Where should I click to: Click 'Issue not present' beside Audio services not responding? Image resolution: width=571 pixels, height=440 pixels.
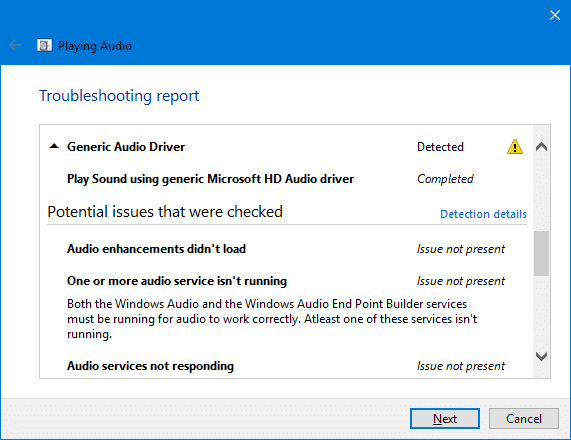tap(461, 366)
